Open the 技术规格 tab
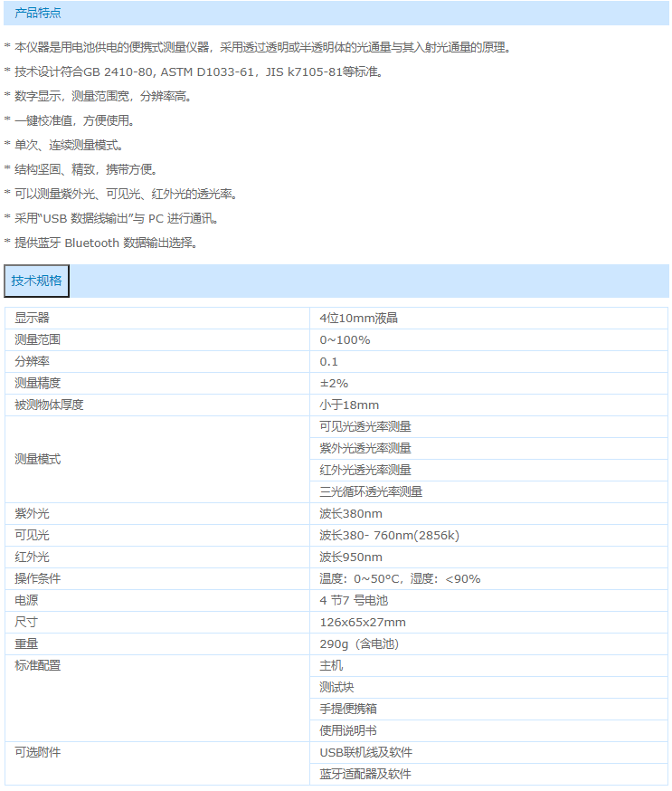The image size is (672, 791). click(36, 281)
